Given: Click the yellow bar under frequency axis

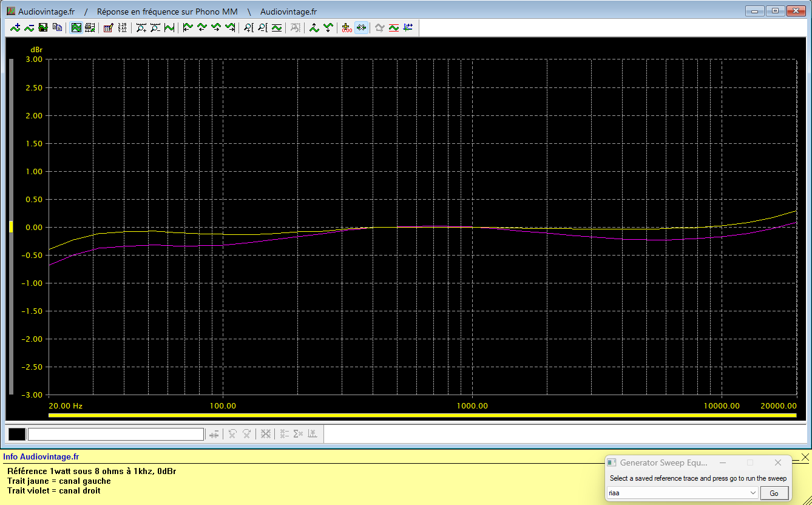Looking at the screenshot, I should 422,416.
